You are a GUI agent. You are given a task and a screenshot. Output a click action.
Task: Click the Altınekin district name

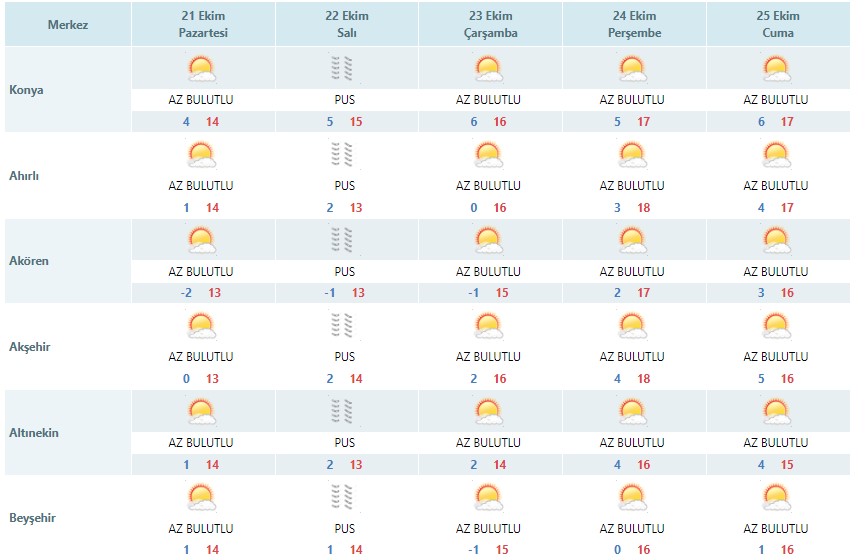(34, 432)
